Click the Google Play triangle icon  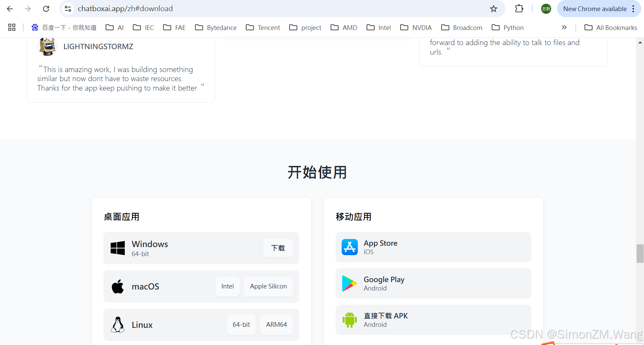349,283
